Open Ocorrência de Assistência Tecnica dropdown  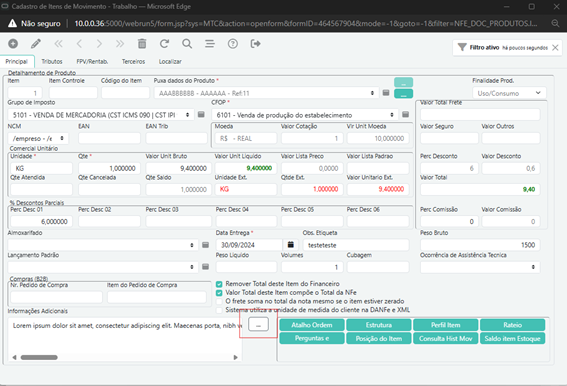(x=480, y=267)
